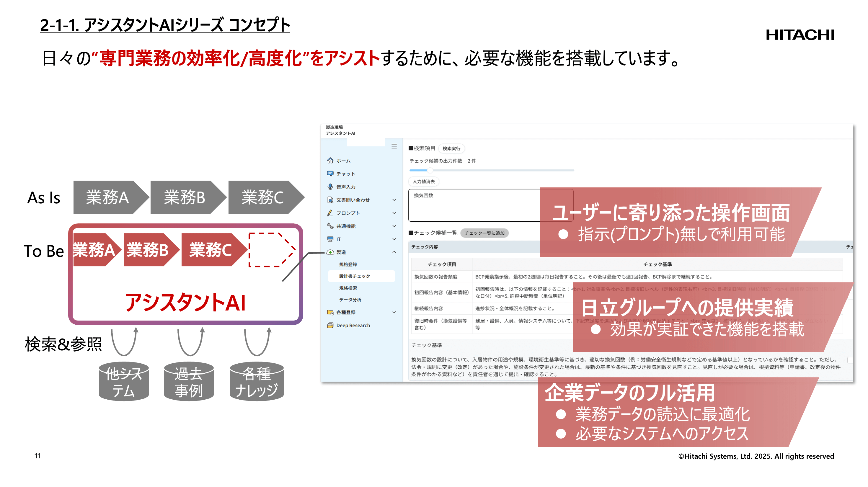Screen dimensions: 868x487
Task: Expand the プロンプト chevron
Action: coord(394,213)
